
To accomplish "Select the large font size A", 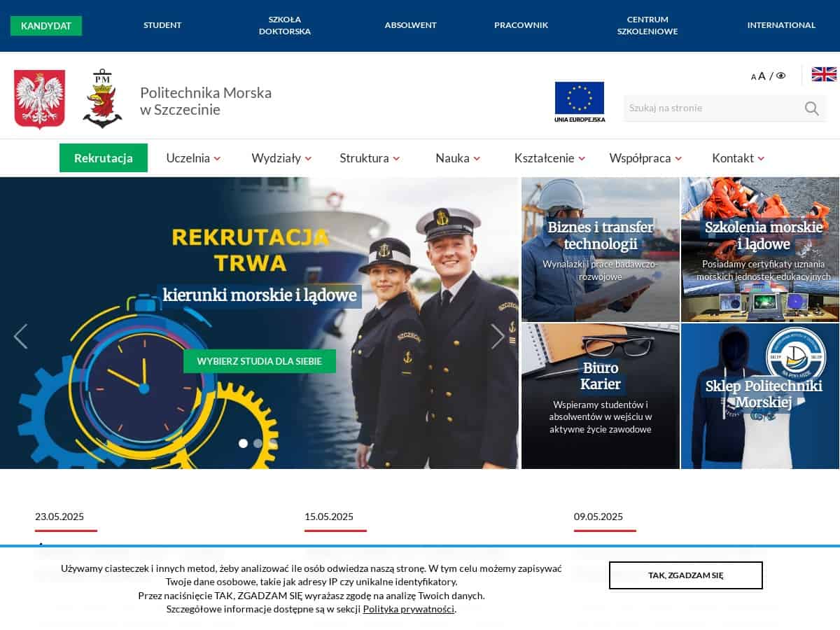I will click(x=762, y=76).
